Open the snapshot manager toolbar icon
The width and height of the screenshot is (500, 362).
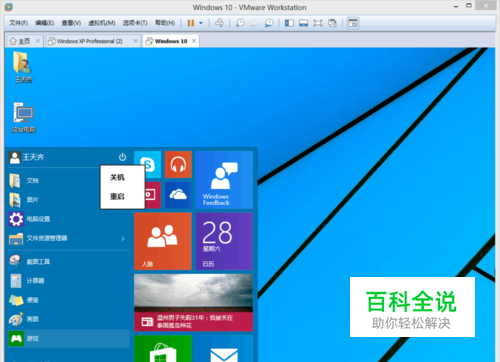pyautogui.click(x=269, y=23)
